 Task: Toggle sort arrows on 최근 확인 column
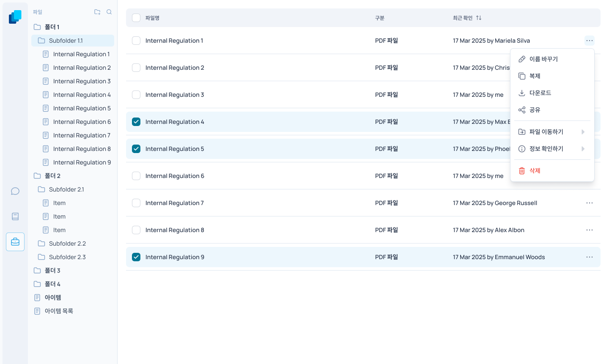(479, 18)
